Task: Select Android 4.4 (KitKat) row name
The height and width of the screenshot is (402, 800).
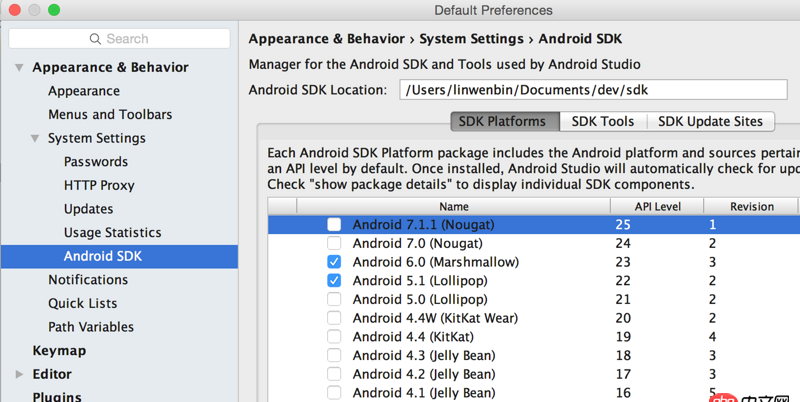Action: tap(413, 337)
